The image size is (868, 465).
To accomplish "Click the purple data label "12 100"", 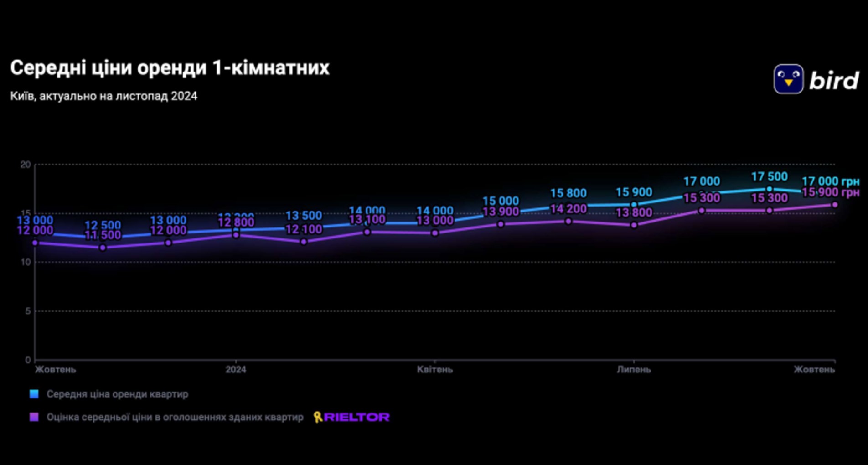I will (304, 229).
